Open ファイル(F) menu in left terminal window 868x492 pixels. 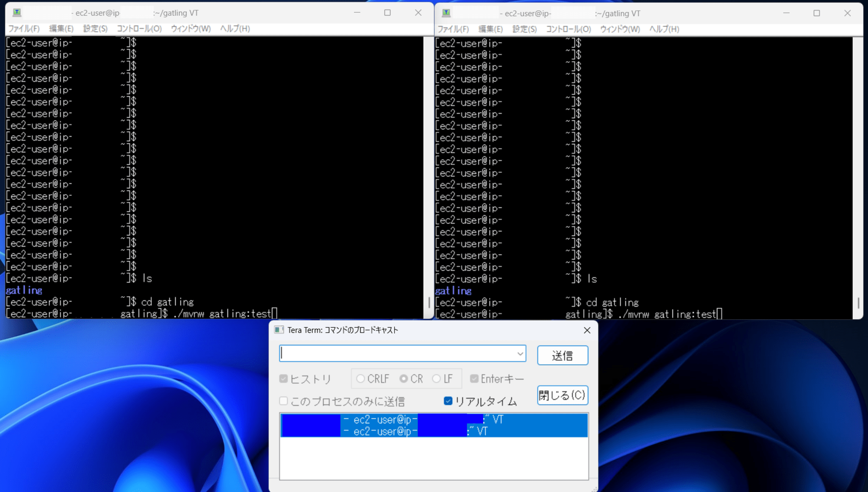[x=24, y=29]
